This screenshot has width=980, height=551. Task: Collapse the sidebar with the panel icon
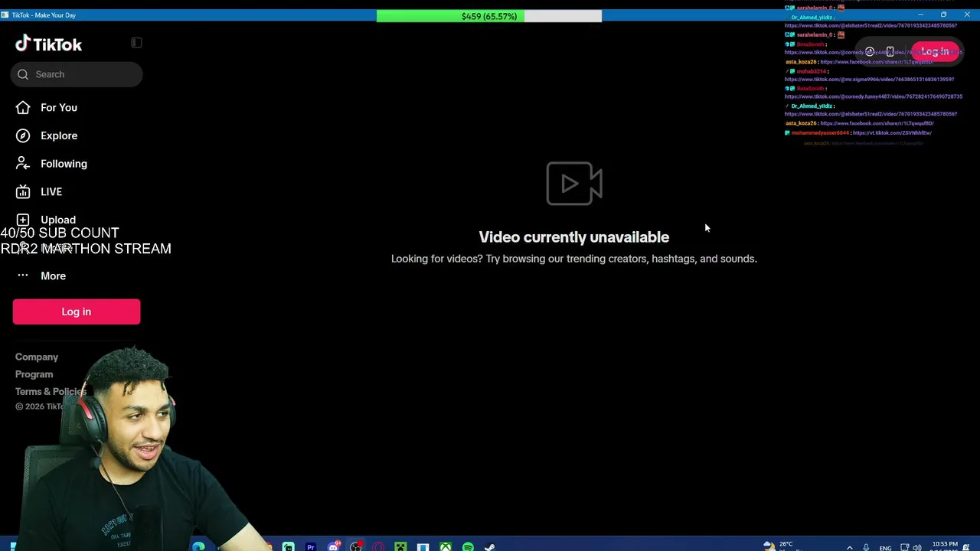[x=136, y=43]
